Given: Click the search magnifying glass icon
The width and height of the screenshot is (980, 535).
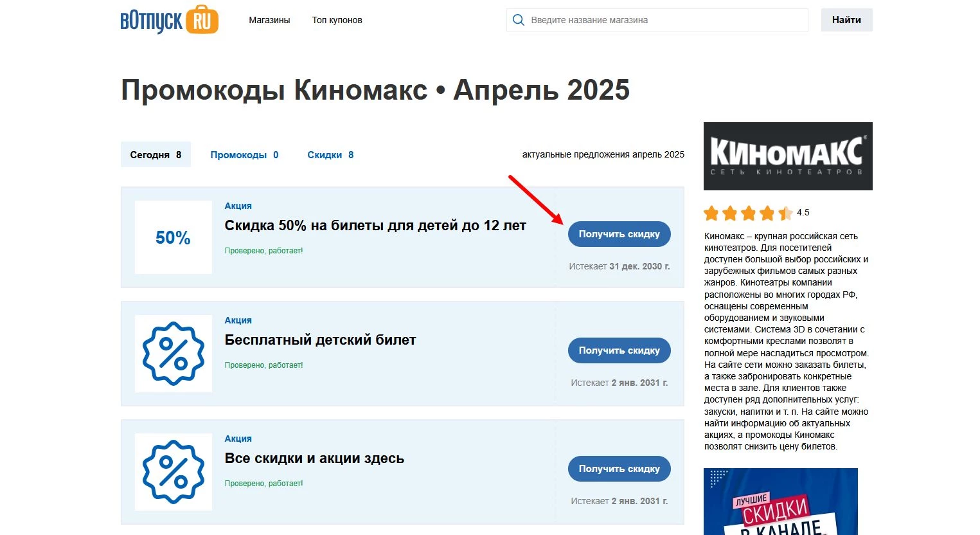Looking at the screenshot, I should click(x=518, y=20).
